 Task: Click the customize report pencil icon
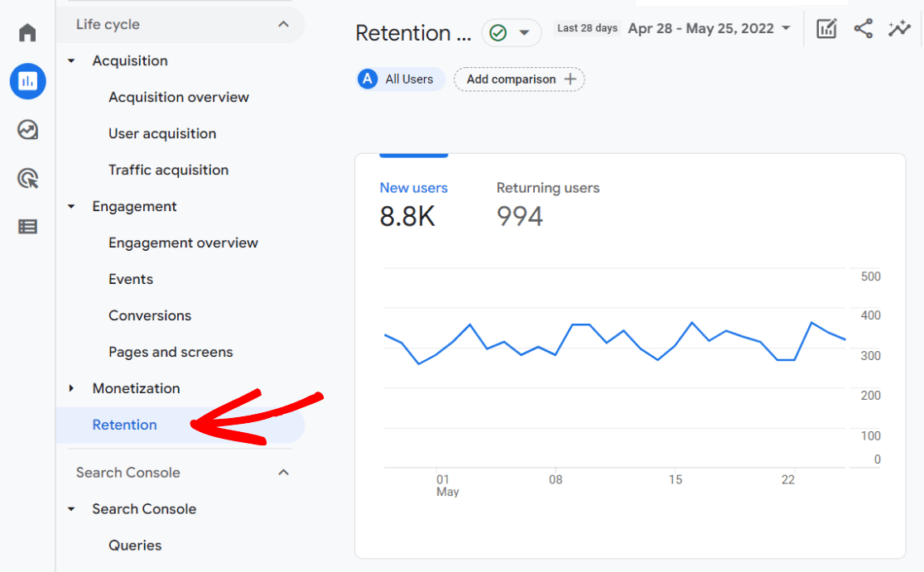826,28
